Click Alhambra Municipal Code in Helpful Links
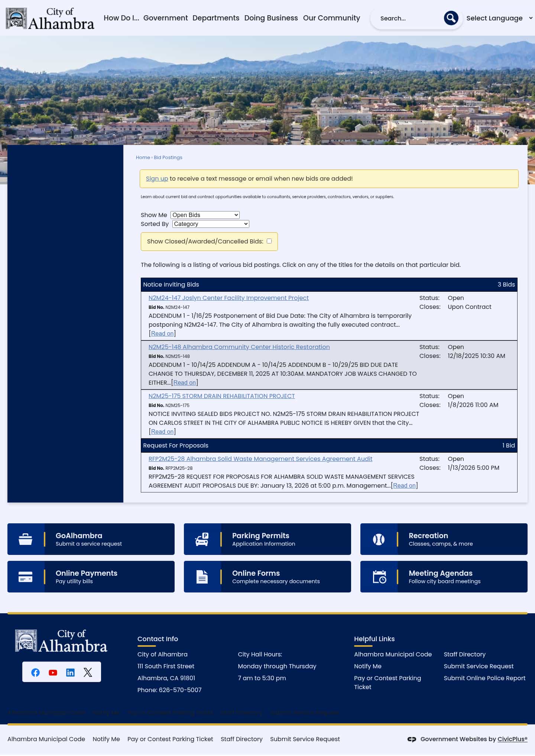Image resolution: width=535 pixels, height=756 pixels. click(393, 654)
